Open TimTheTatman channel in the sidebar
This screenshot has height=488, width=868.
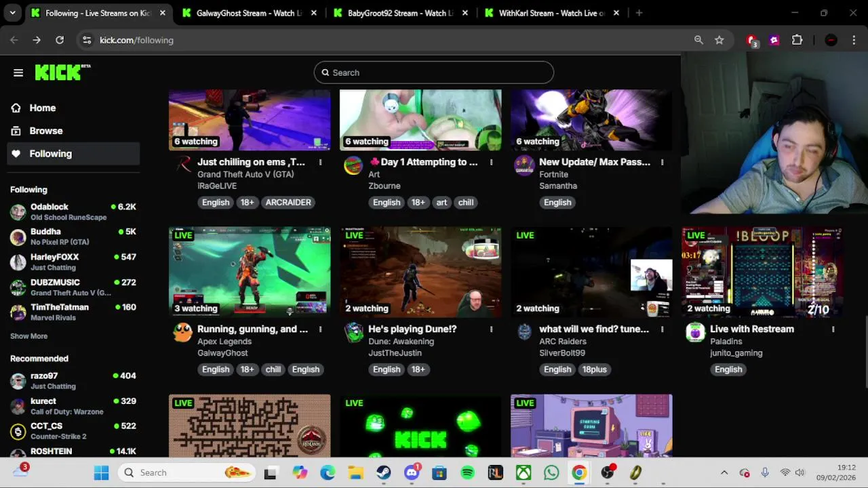(x=73, y=312)
